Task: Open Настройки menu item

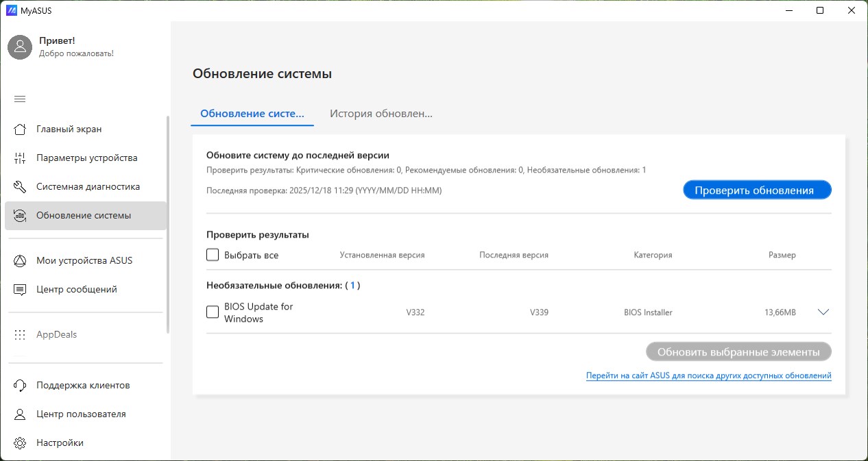Action: [x=86, y=443]
